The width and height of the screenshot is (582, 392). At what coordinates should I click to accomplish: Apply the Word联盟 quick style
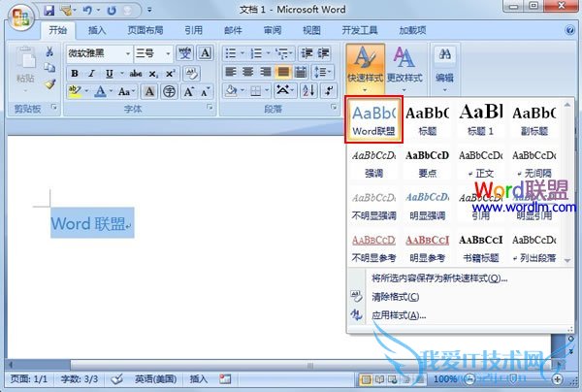pos(373,119)
